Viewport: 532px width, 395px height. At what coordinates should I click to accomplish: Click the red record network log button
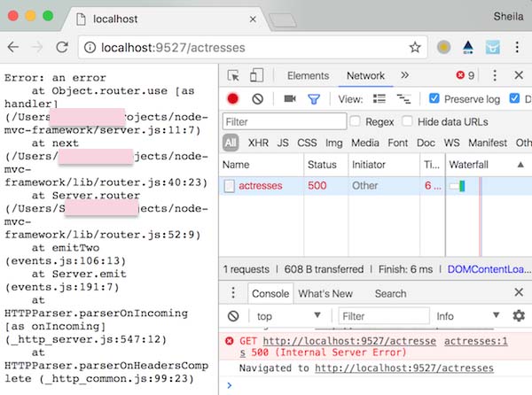pyautogui.click(x=232, y=98)
